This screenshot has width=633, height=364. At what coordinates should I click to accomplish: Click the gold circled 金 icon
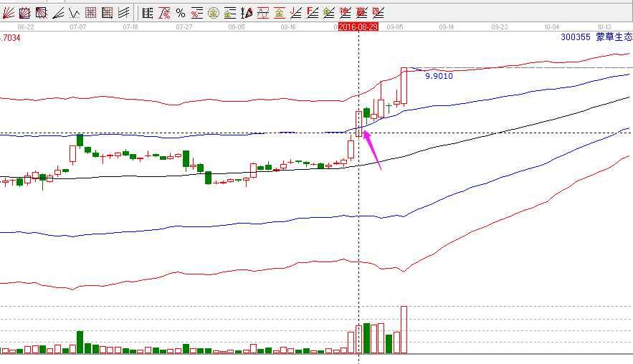[213, 13]
